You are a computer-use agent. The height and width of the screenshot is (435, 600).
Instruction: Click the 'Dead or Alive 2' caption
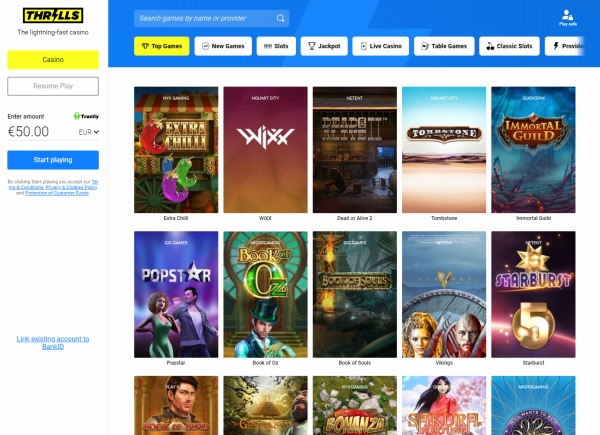point(355,218)
